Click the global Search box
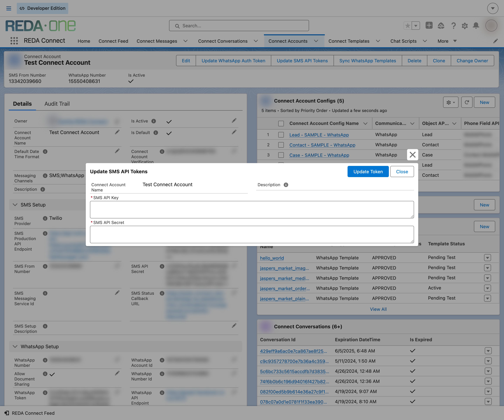This screenshot has width=504, height=420. pos(239,26)
